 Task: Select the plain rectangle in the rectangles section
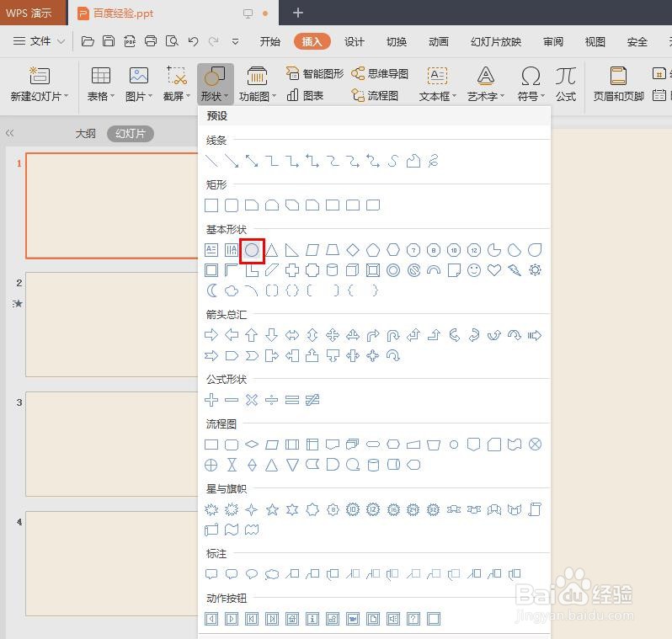click(x=211, y=205)
